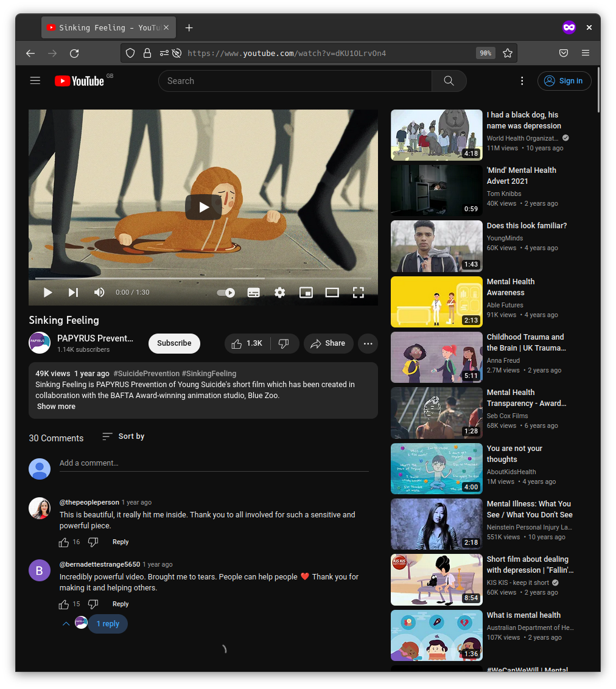616x689 pixels.
Task: Open 'Mind' Mental Health Advert 2021 video
Action: 522,176
